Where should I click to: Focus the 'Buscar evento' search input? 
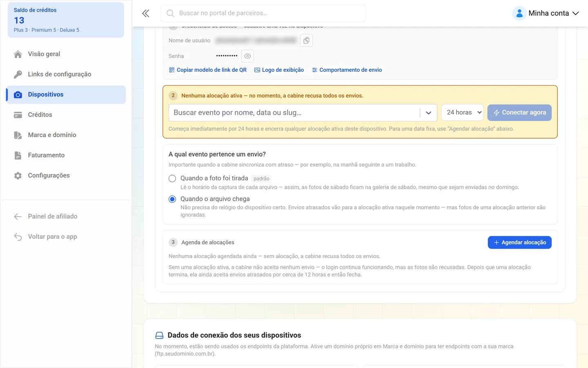(x=294, y=113)
